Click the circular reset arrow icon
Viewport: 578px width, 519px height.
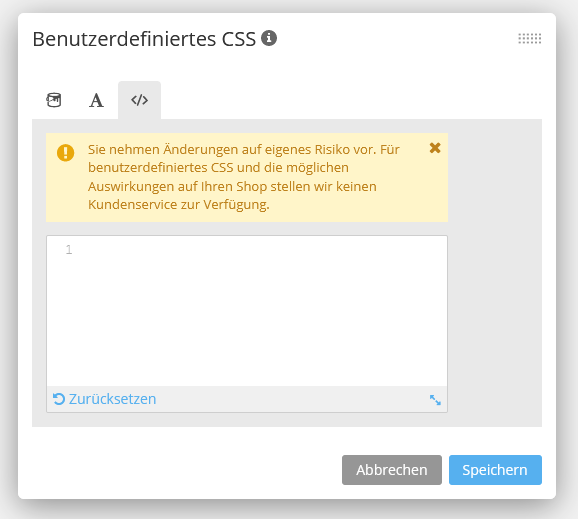point(59,399)
